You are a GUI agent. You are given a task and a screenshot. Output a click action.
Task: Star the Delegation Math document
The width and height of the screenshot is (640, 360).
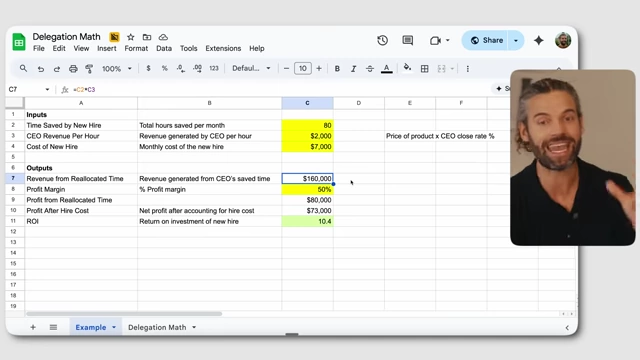point(131,37)
